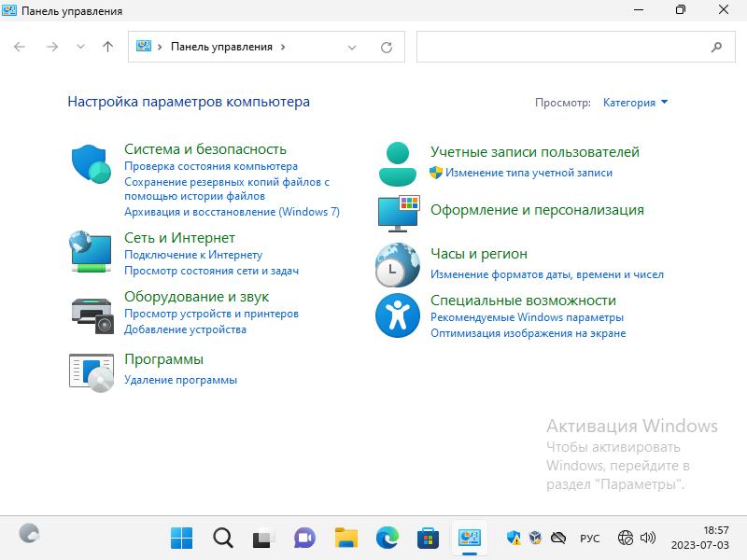This screenshot has height=560, width=747.
Task: Launch the Chat app from taskbar
Action: [x=304, y=539]
